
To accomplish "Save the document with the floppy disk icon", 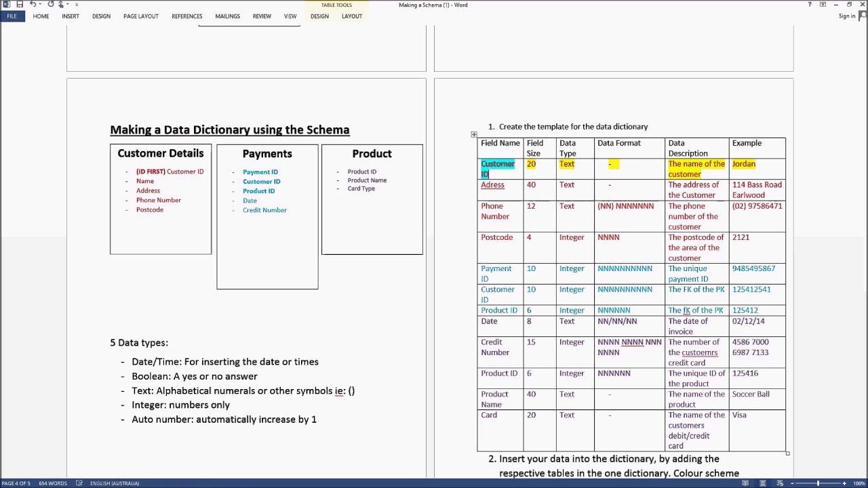I will pyautogui.click(x=20, y=5).
